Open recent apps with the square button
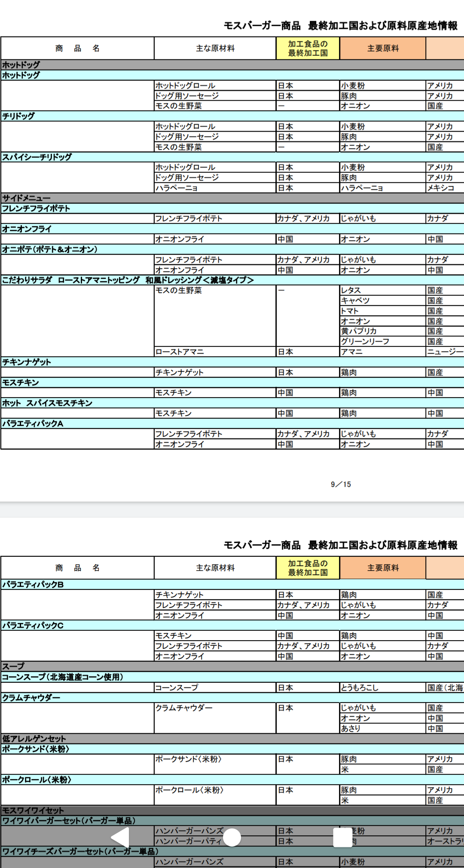The width and height of the screenshot is (464, 868). point(343,837)
